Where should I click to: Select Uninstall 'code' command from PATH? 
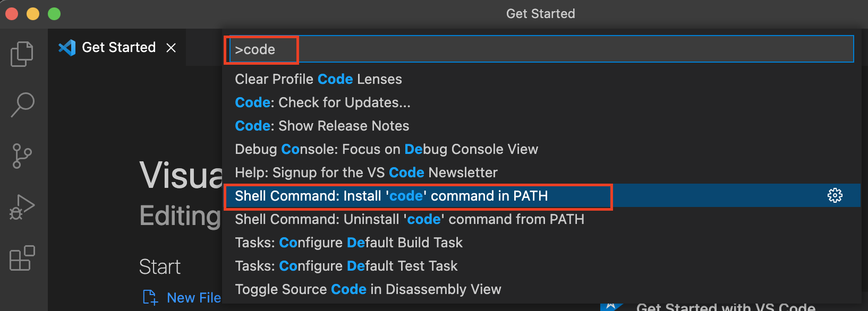tap(409, 219)
